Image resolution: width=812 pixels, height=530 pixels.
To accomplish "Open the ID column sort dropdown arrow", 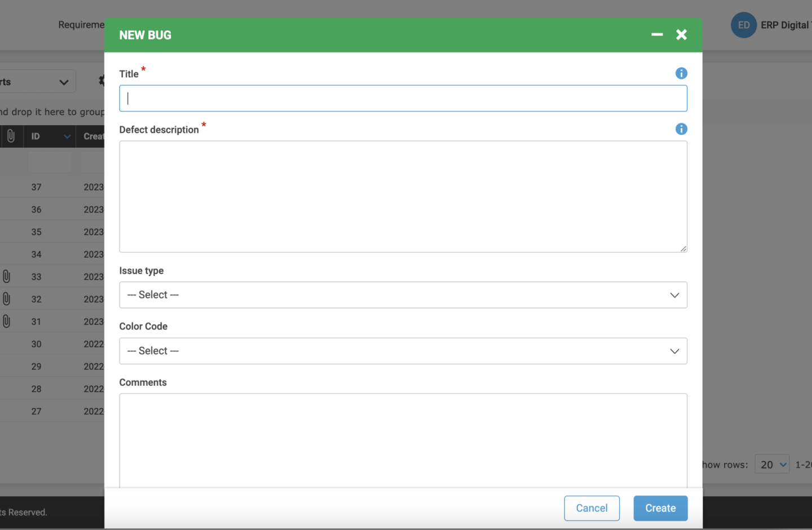I will pos(66,136).
